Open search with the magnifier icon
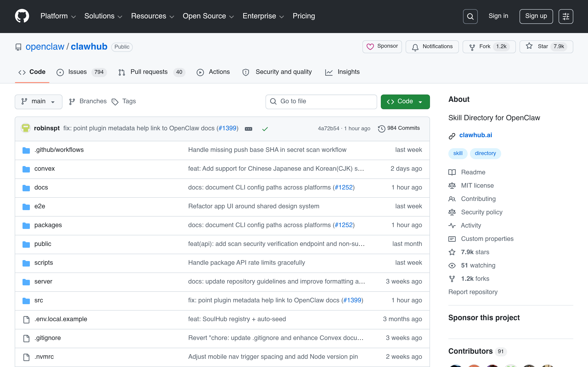The height and width of the screenshot is (367, 588). 470,16
